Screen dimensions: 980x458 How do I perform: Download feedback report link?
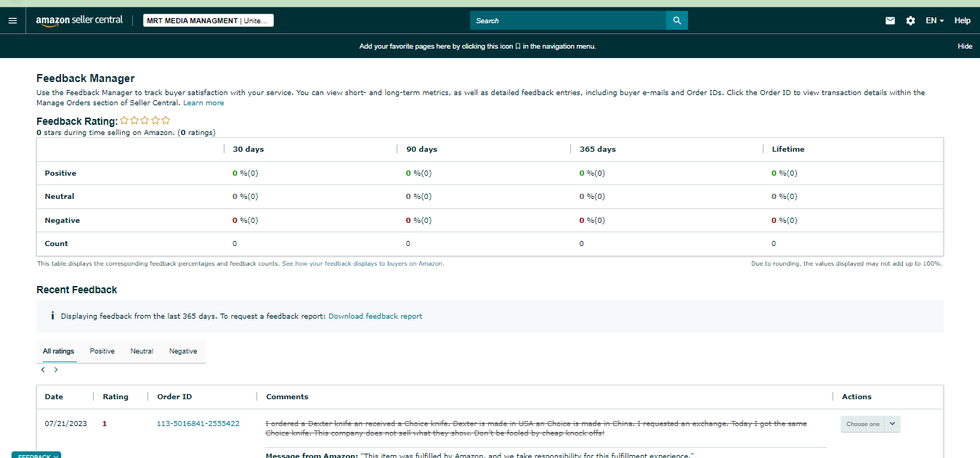(x=375, y=316)
